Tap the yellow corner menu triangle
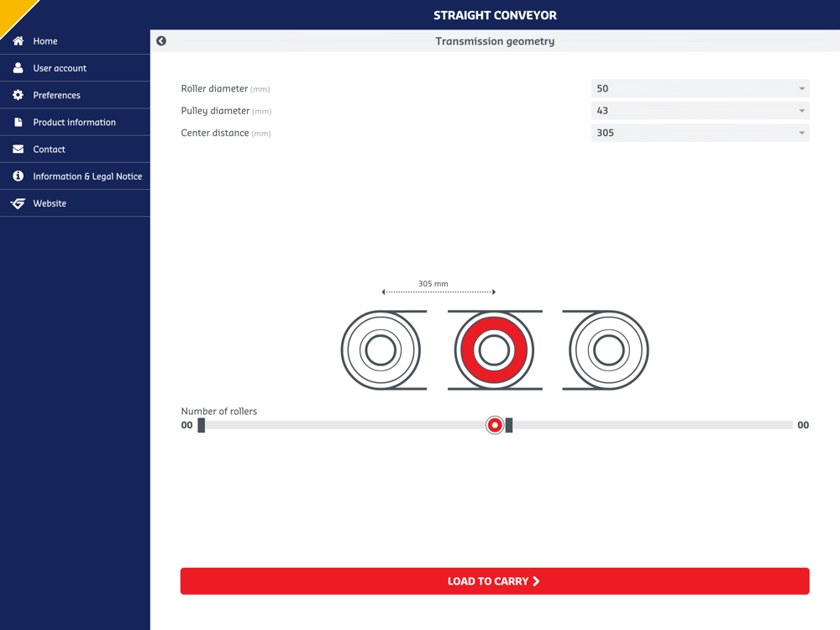Viewport: 840px width, 630px height. pos(13,13)
